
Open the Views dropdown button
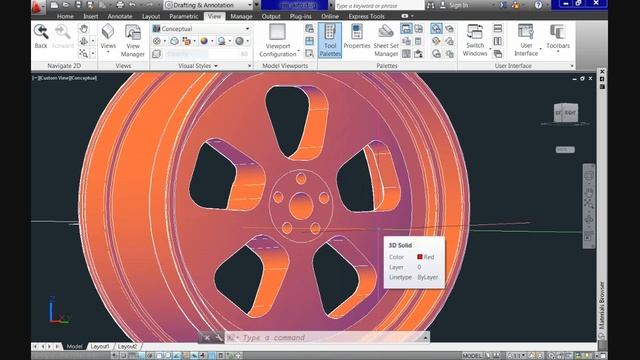click(108, 39)
